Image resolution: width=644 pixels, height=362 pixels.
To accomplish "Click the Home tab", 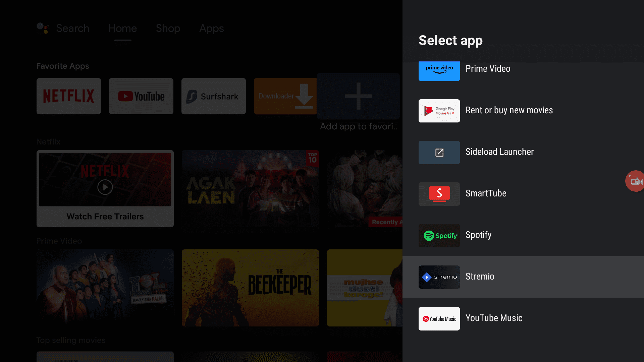I will (122, 28).
